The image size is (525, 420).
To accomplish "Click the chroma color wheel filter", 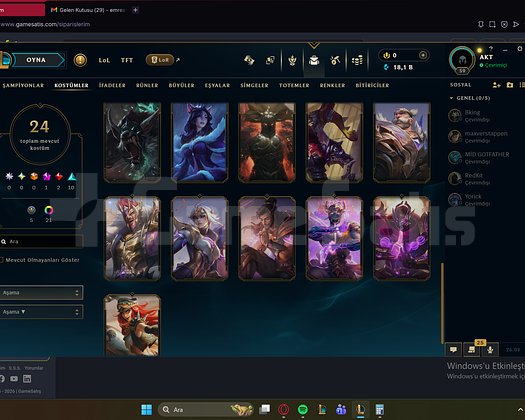I will coord(49,210).
